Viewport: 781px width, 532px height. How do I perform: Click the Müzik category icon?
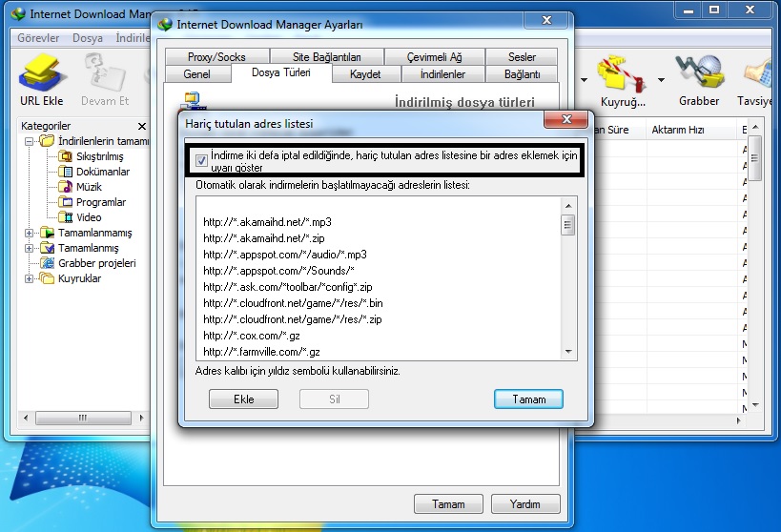66,187
